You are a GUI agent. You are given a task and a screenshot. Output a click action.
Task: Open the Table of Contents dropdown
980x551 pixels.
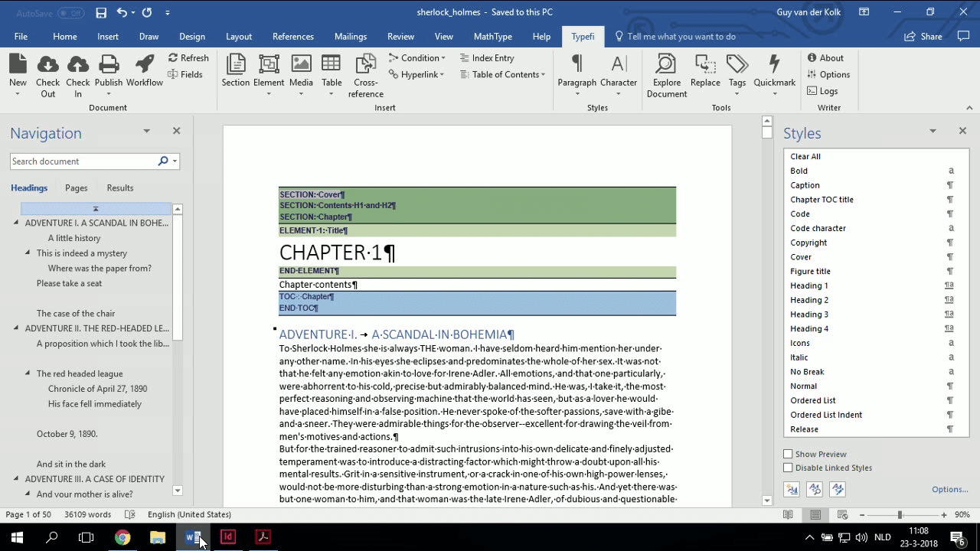[503, 74]
